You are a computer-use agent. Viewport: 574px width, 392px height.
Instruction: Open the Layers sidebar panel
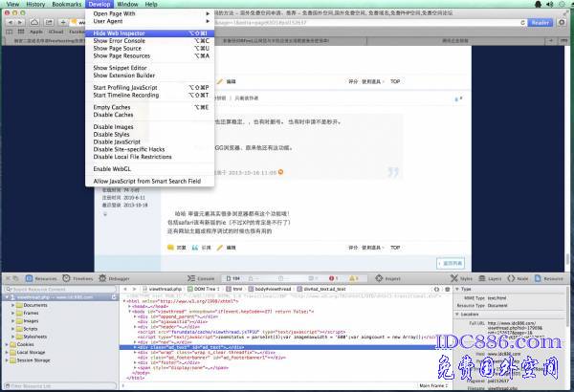pyautogui.click(x=491, y=278)
